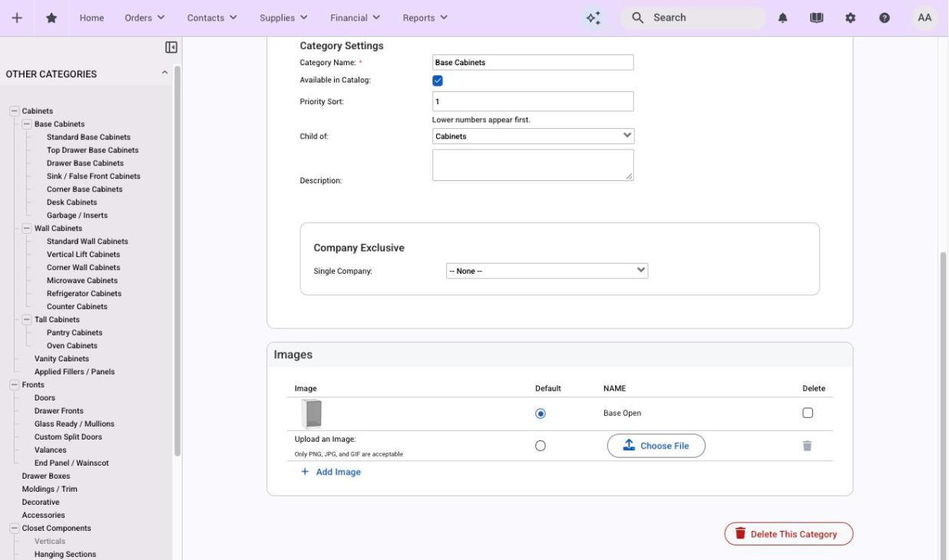This screenshot has width=949, height=560.
Task: Select Drawer Boxes category
Action: point(46,476)
